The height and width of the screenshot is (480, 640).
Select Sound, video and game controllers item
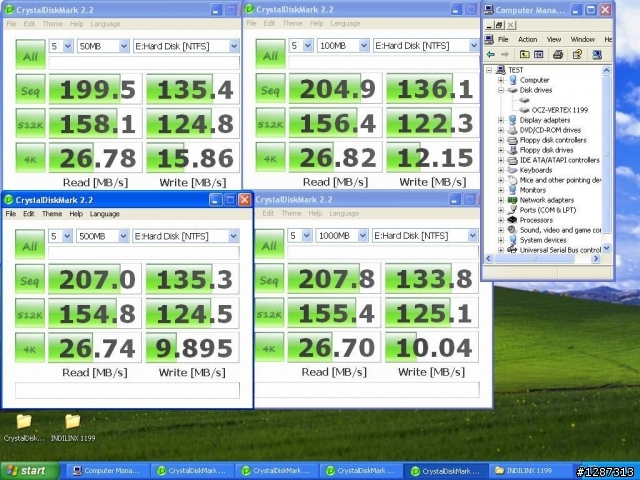[x=560, y=230]
